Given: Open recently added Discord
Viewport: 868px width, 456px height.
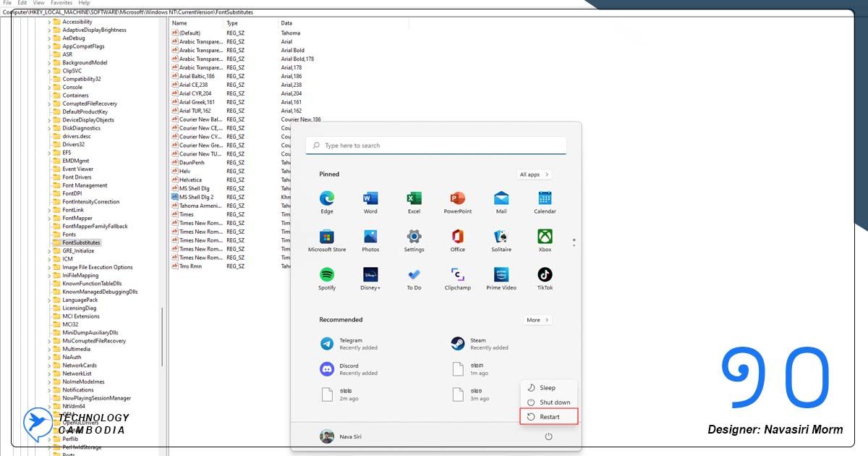Looking at the screenshot, I should 349,369.
